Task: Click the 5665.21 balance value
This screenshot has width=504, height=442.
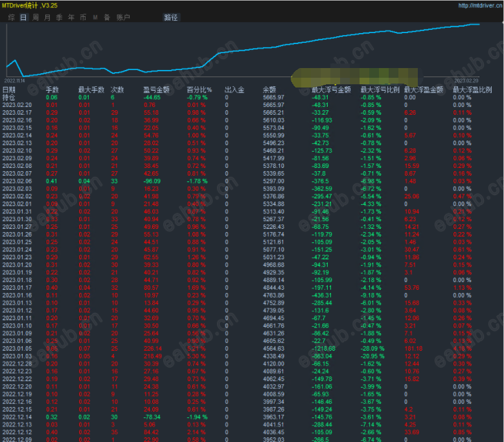Action: coord(273,113)
